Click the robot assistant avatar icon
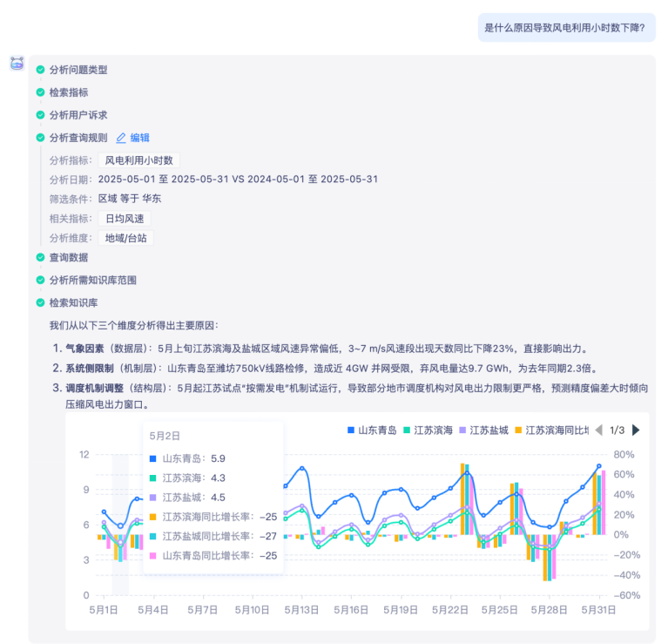The width and height of the screenshot is (668, 644). pyautogui.click(x=17, y=64)
